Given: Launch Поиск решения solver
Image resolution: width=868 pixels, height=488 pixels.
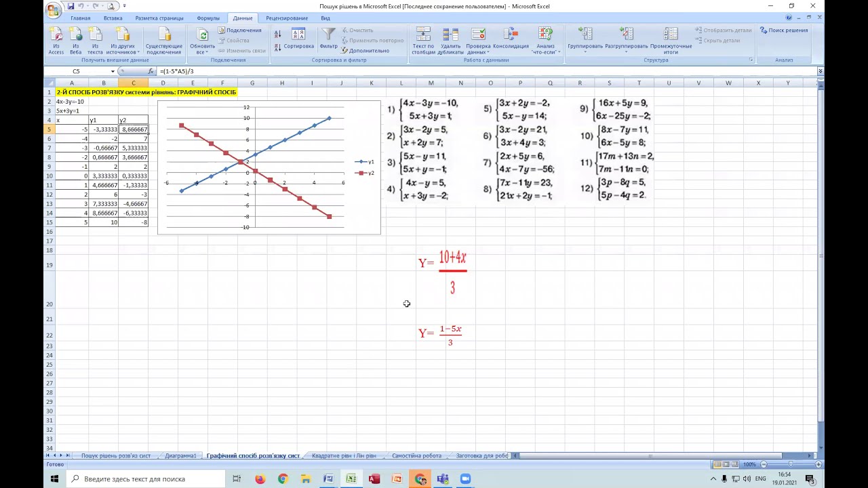Looking at the screenshot, I should point(784,30).
